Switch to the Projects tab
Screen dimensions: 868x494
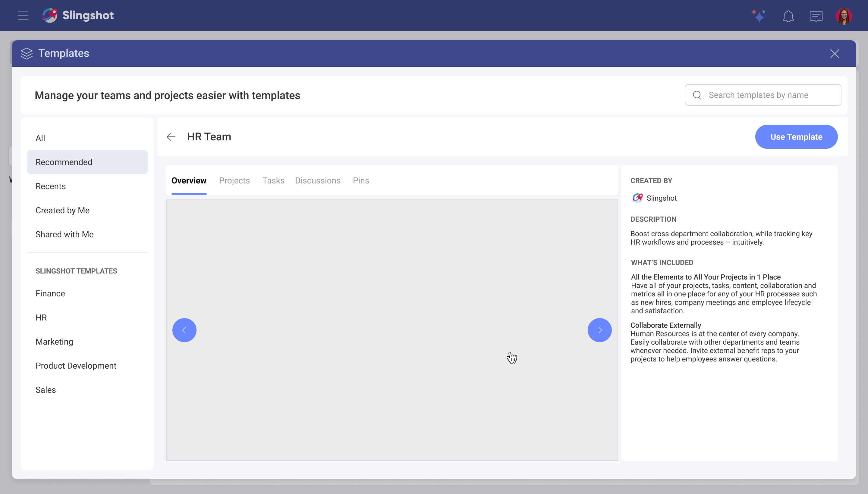point(234,180)
